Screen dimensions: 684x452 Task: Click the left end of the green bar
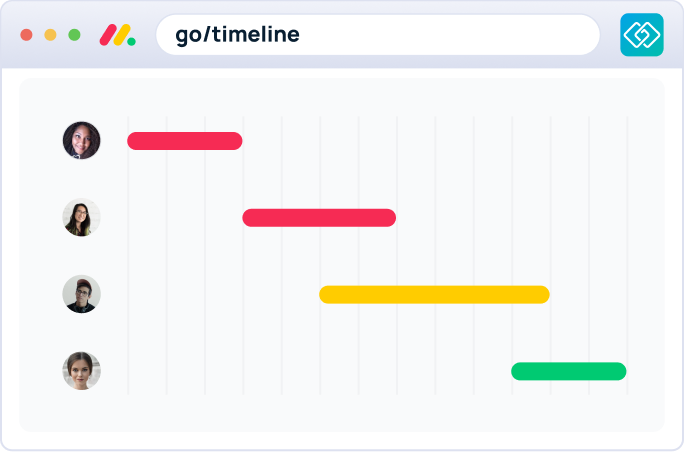[x=519, y=371]
